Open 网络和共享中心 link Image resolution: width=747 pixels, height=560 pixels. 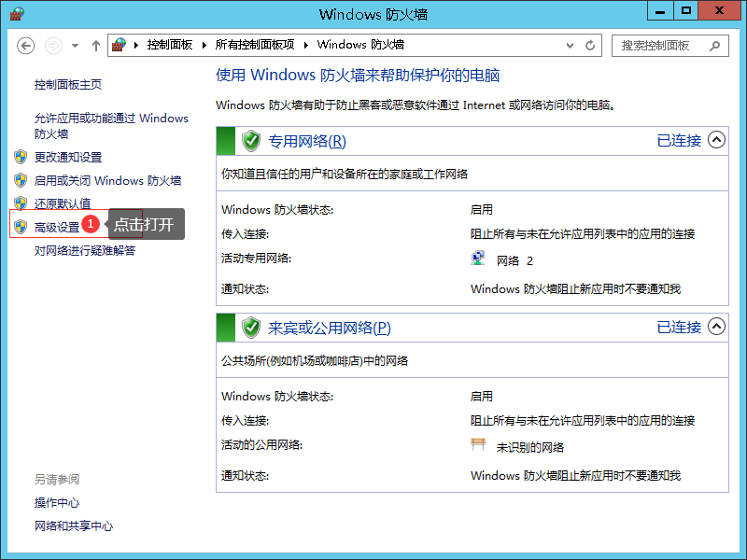pyautogui.click(x=74, y=525)
